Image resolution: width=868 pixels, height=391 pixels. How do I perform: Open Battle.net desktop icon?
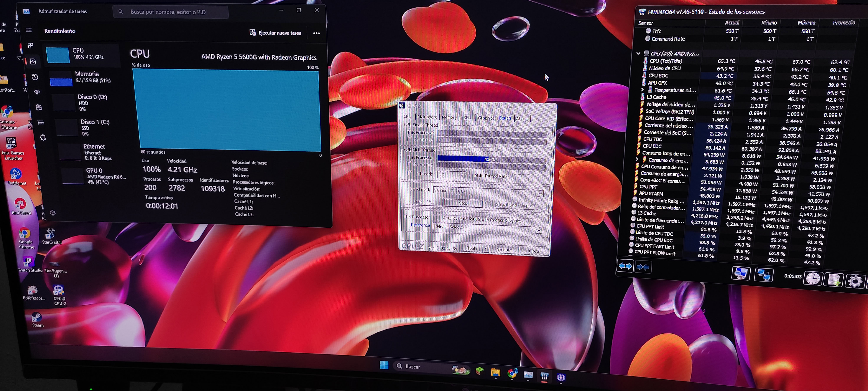16,177
